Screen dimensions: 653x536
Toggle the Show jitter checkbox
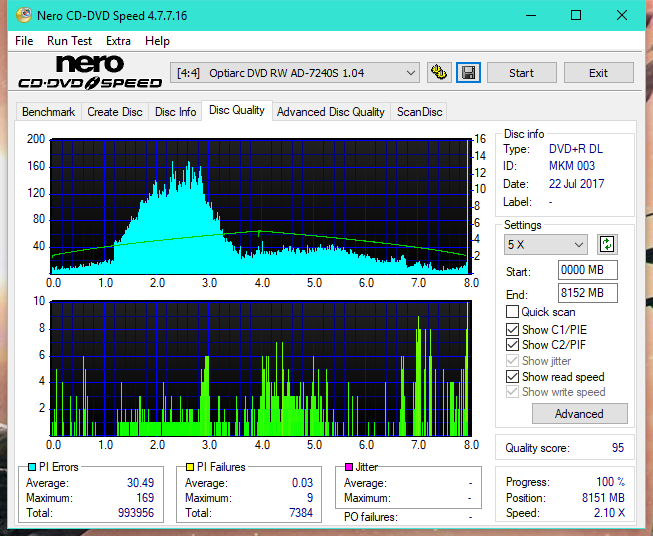tap(512, 361)
